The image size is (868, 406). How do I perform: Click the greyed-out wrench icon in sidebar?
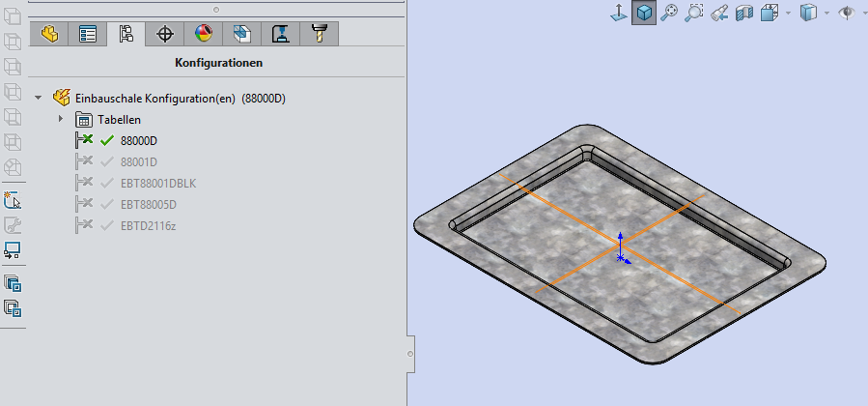[13, 225]
